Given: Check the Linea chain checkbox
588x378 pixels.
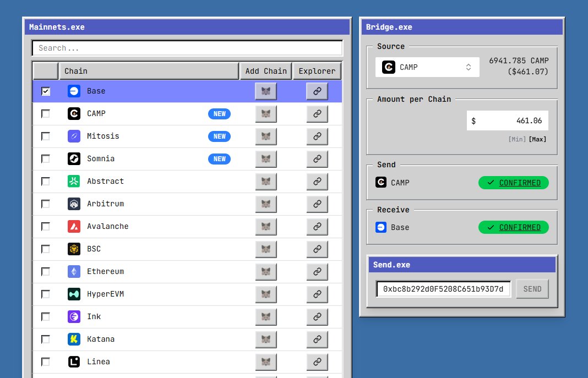Looking at the screenshot, I should (x=45, y=362).
